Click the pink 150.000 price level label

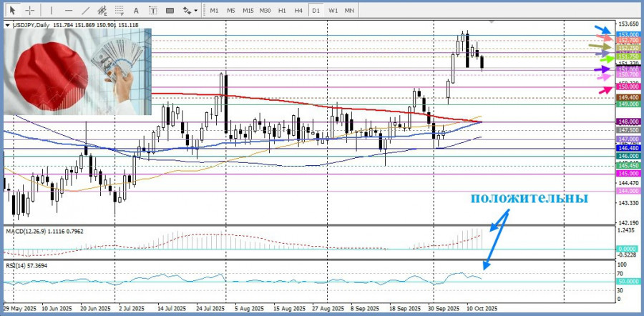point(628,87)
